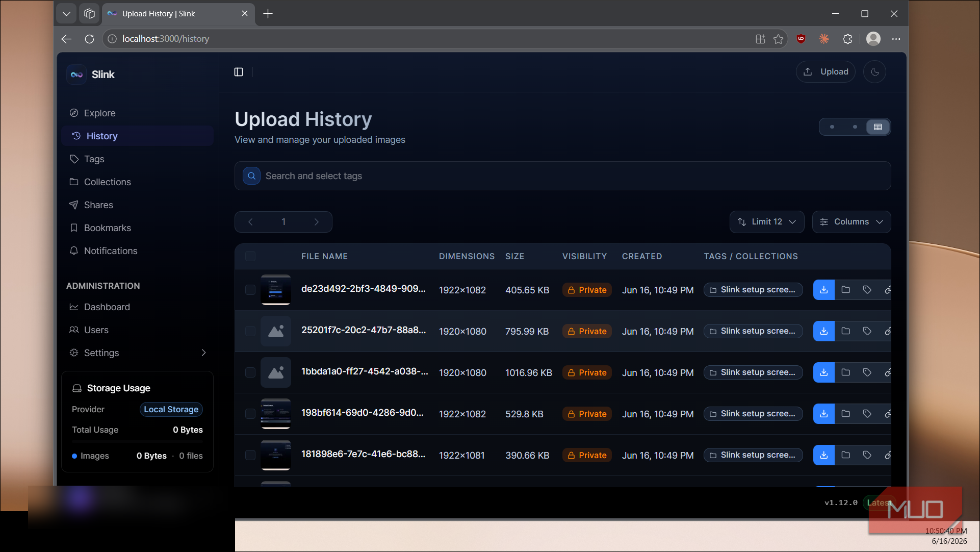This screenshot has height=552, width=980.
Task: Go to next page arrow
Action: point(317,222)
